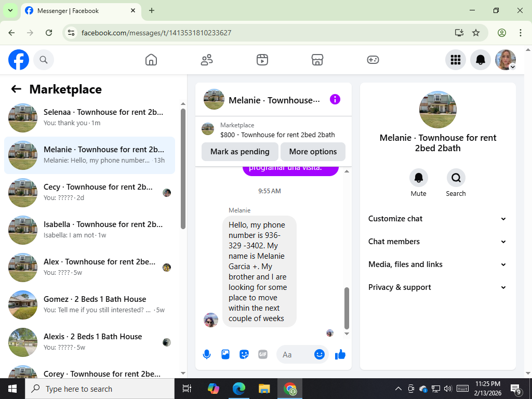Viewport: 532px width, 399px height.
Task: Click the message thread scrollbar thumb
Action: pos(347,308)
